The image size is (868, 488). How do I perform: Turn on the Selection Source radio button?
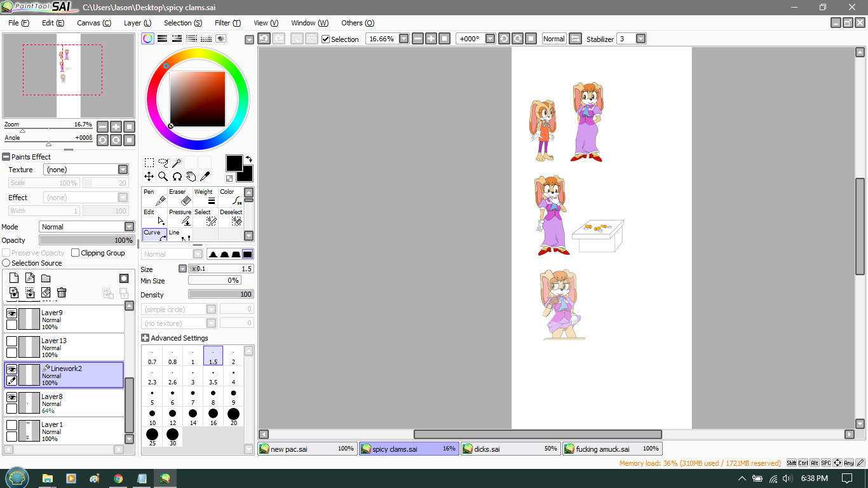click(6, 263)
